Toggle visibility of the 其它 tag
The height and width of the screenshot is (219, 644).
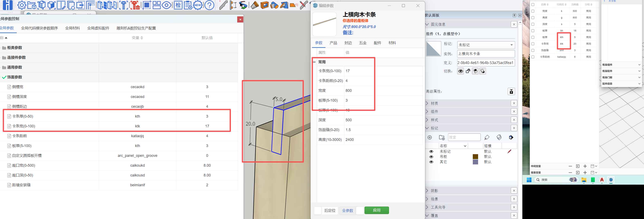coord(431,162)
